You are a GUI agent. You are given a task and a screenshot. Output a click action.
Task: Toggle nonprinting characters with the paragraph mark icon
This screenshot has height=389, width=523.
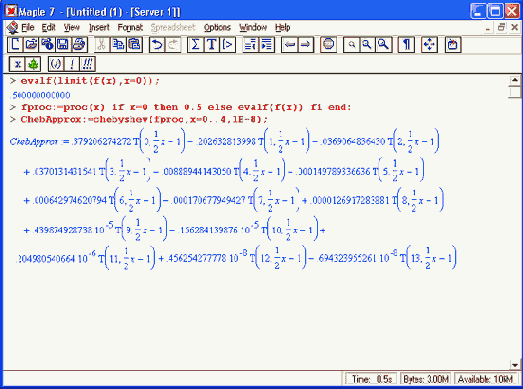406,44
